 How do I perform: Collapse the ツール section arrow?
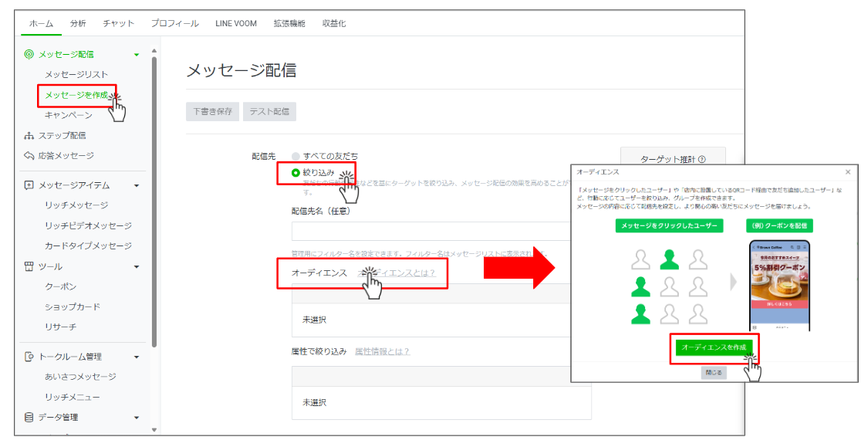click(x=137, y=267)
